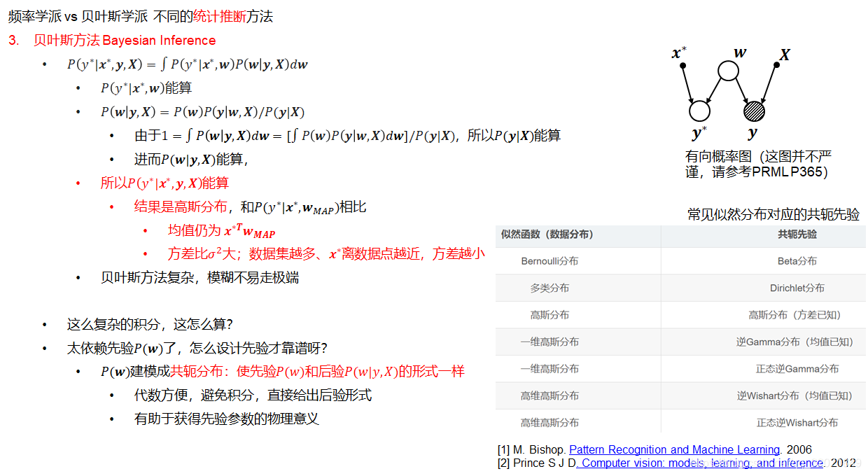
Task: Select the Beta分布 table cell
Action: tap(797, 261)
